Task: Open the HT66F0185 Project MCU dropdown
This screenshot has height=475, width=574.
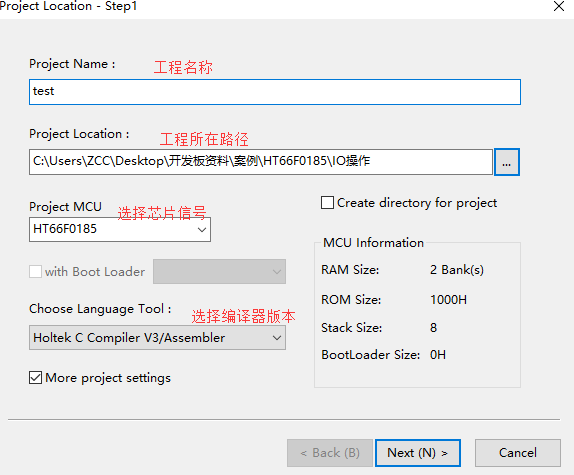Action: pyautogui.click(x=120, y=229)
